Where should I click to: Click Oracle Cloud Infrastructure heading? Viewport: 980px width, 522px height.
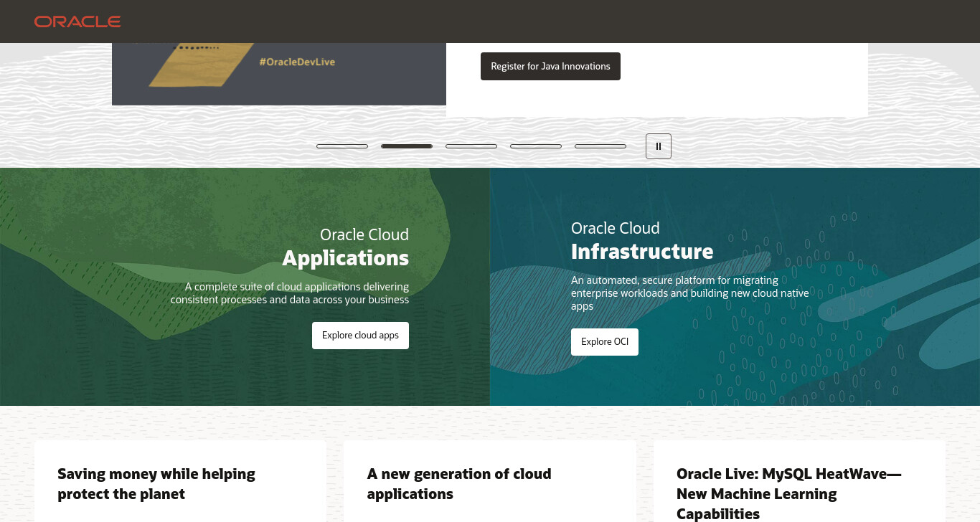coord(642,241)
